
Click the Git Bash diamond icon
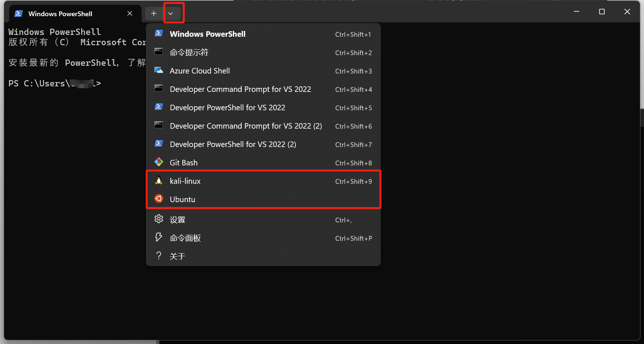159,162
